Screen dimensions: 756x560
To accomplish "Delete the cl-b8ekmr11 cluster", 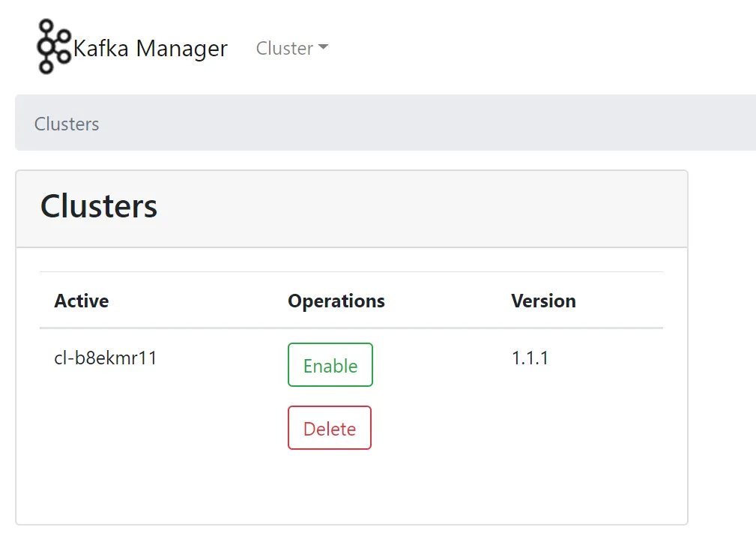I will [x=329, y=427].
